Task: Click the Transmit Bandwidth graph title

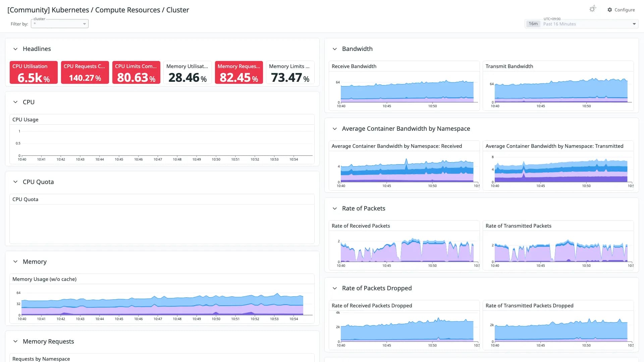Action: pos(509,66)
